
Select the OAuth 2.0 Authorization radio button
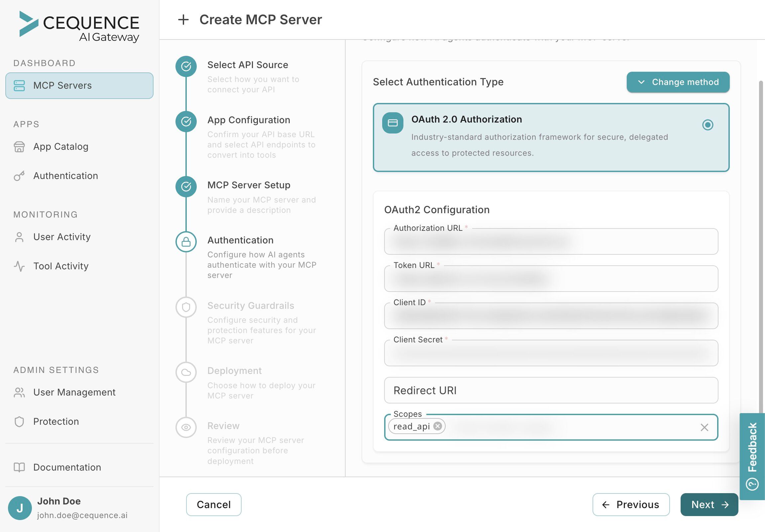(x=708, y=125)
